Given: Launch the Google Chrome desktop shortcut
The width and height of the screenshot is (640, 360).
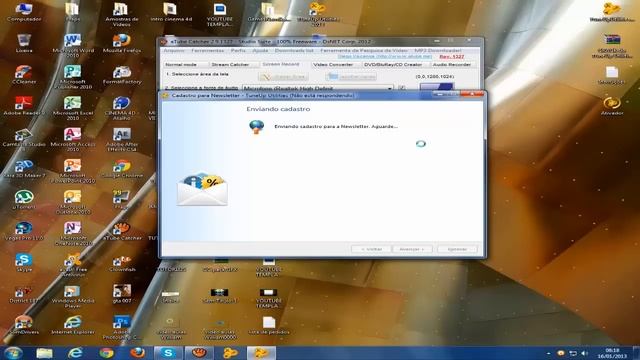Looking at the screenshot, I should [x=122, y=169].
